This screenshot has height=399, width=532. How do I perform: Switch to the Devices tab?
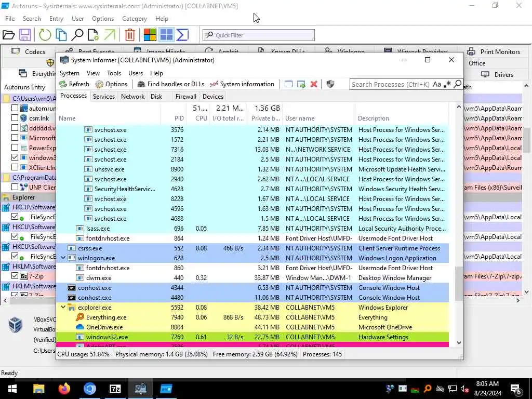[x=212, y=96]
